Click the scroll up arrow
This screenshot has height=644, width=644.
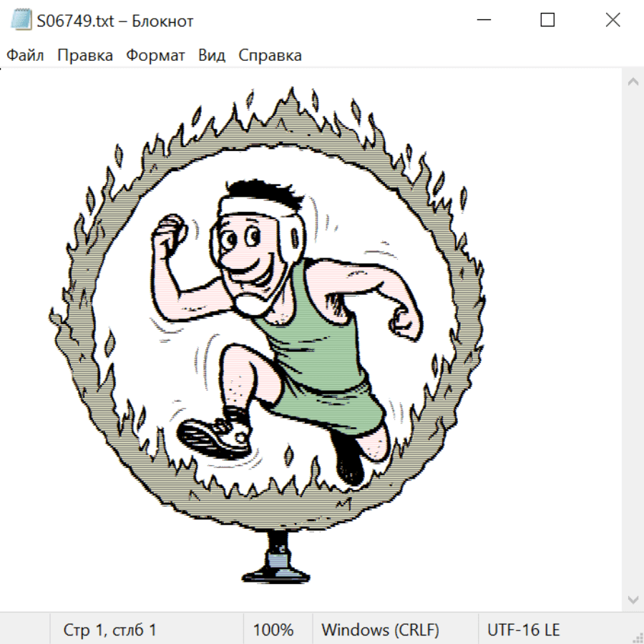point(633,82)
